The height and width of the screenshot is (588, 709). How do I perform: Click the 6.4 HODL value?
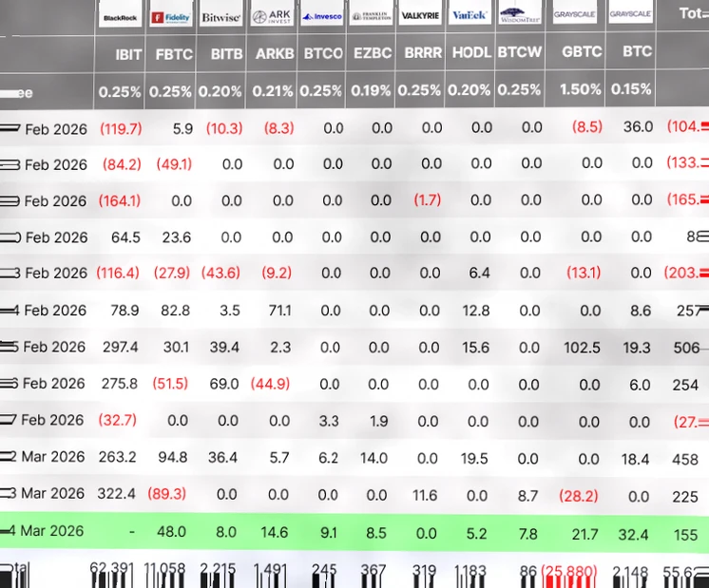(479, 273)
